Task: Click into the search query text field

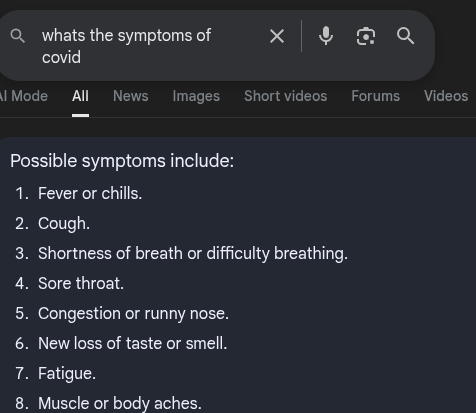Action: tap(150, 46)
